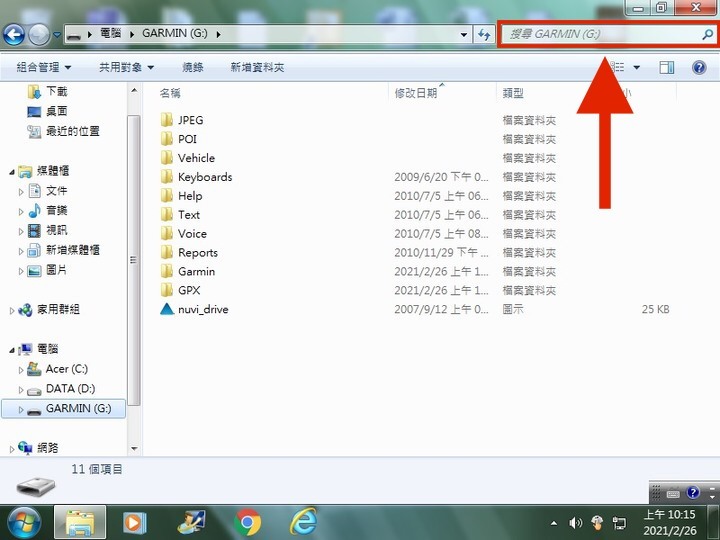Open Google Chrome from taskbar
The height and width of the screenshot is (540, 720).
click(x=248, y=523)
